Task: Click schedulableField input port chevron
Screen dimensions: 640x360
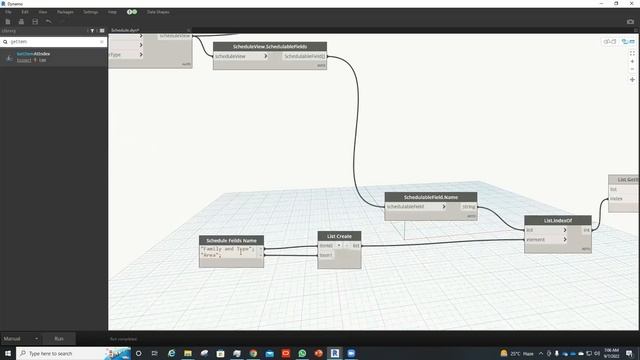Action: click(444, 207)
